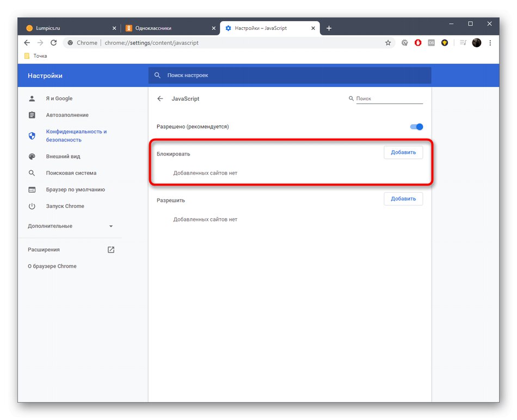Click the gear-shaped extension icon in toolbar

point(404,42)
